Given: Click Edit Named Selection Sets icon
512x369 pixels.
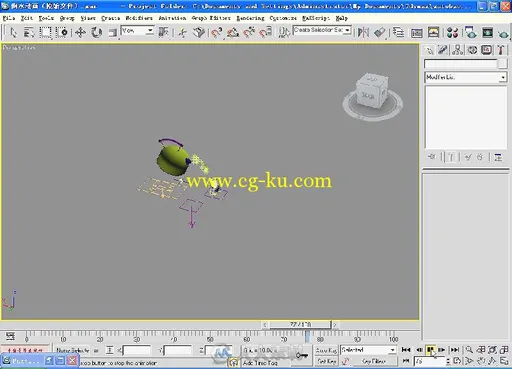Looking at the screenshot, I should tap(284, 32).
